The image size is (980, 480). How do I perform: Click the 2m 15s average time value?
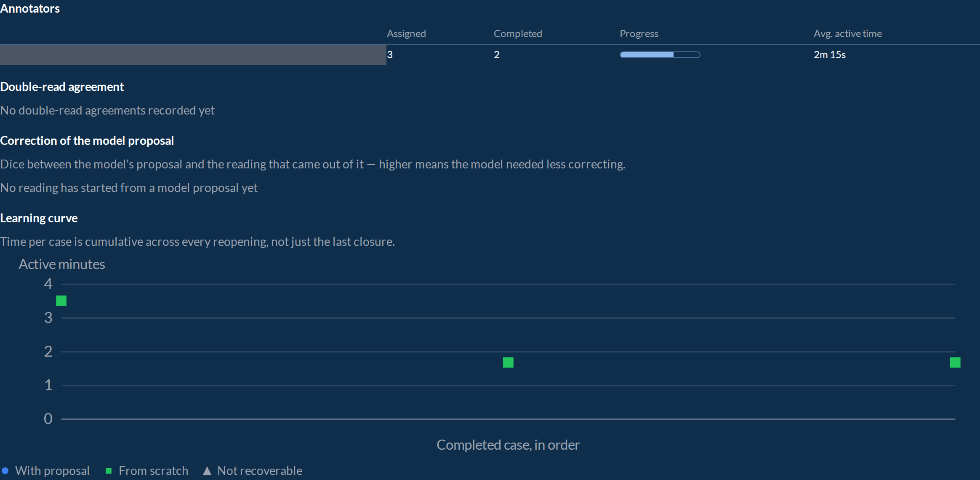click(x=829, y=55)
